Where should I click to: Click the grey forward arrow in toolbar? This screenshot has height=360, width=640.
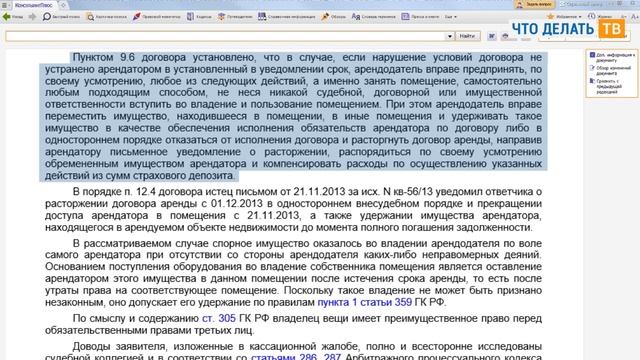point(32,17)
